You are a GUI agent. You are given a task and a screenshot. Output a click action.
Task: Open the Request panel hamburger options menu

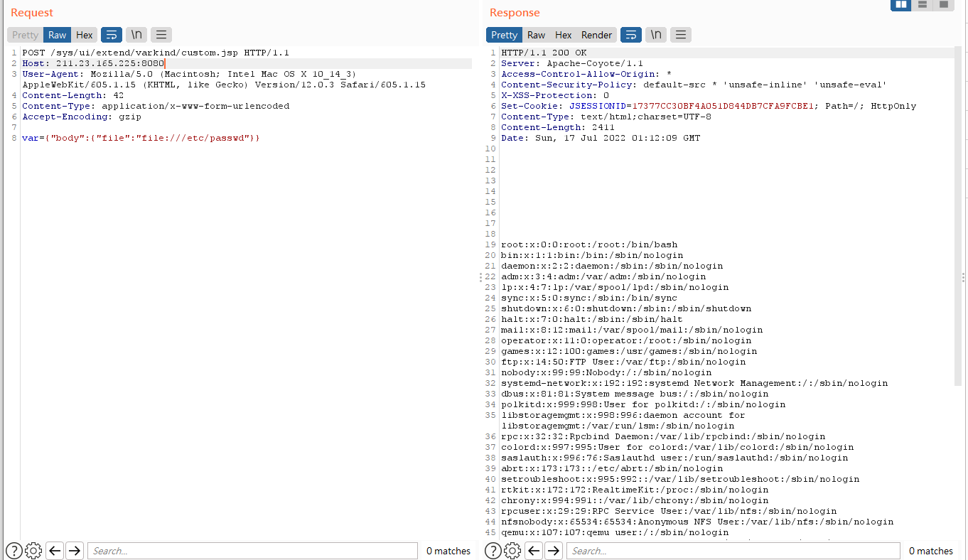[x=161, y=35]
